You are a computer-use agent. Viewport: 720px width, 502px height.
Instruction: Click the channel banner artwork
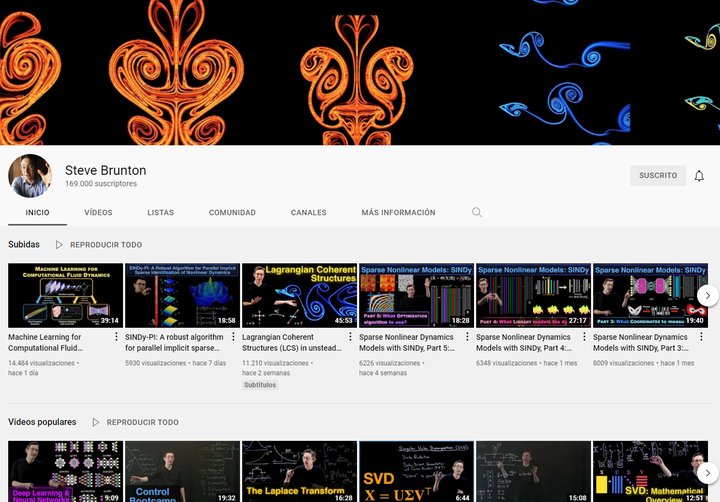click(x=360, y=73)
